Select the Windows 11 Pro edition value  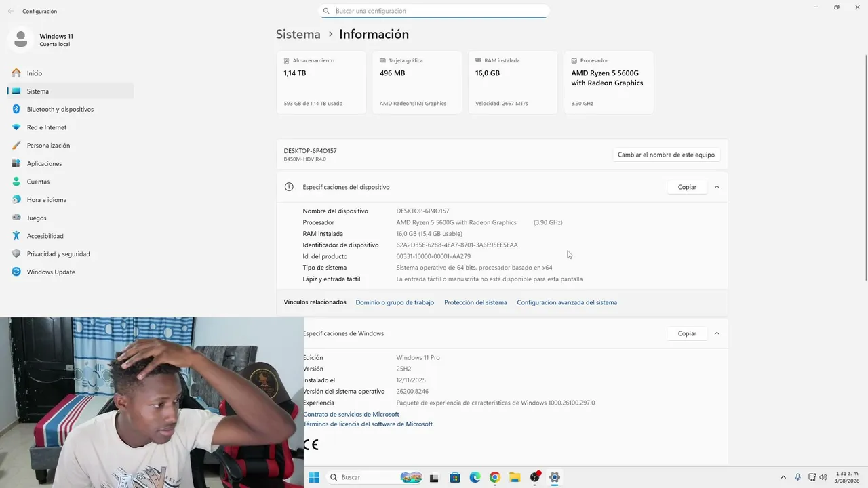pyautogui.click(x=418, y=357)
